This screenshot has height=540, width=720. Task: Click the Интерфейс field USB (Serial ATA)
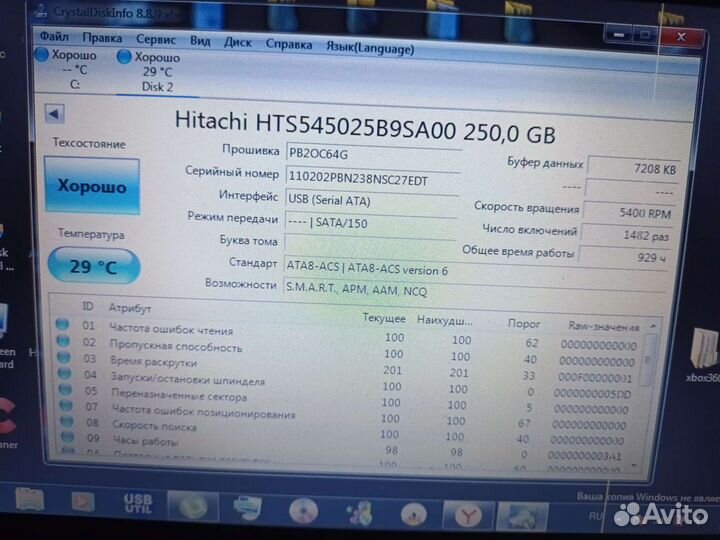pyautogui.click(x=371, y=201)
